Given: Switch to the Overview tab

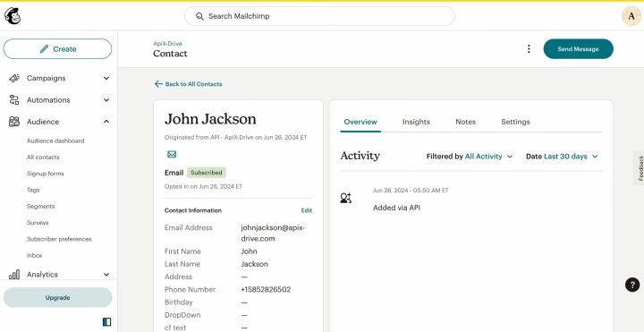Looking at the screenshot, I should (360, 122).
